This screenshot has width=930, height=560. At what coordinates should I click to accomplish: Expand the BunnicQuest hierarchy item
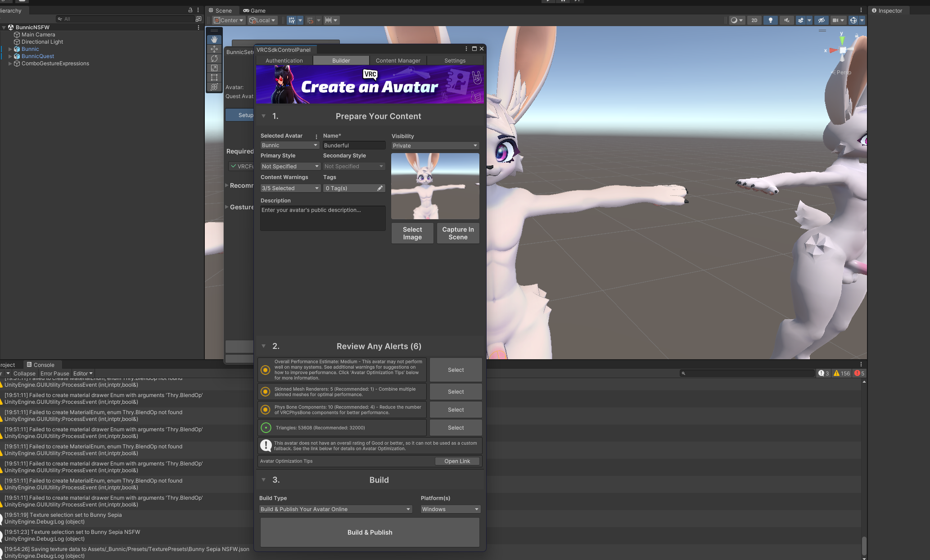pyautogui.click(x=10, y=56)
